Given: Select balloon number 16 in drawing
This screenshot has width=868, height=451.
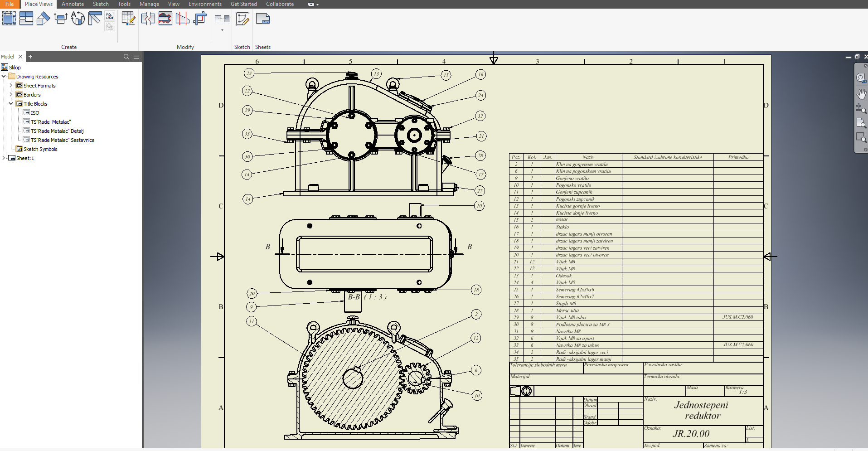Looking at the screenshot, I should pyautogui.click(x=481, y=74).
